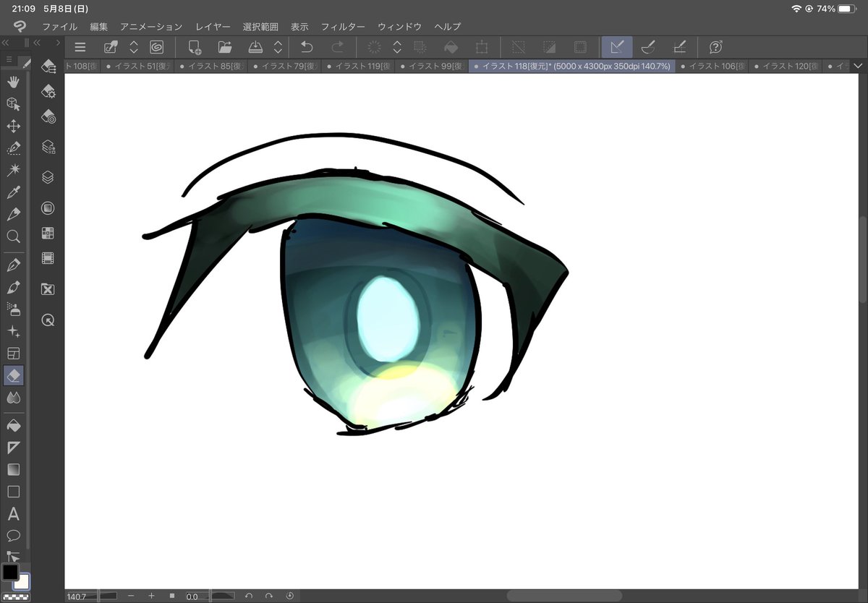The width and height of the screenshot is (868, 603).
Task: Click the Open file folder icon
Action: (225, 47)
